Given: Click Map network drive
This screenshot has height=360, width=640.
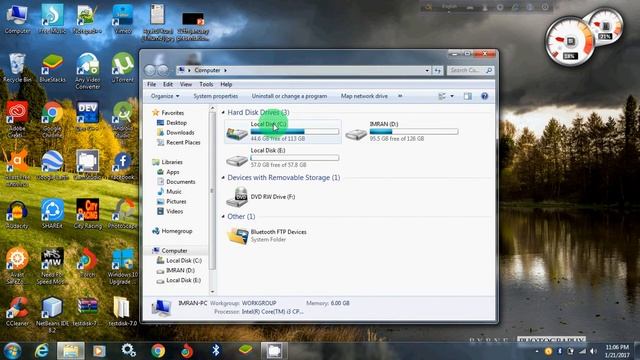Looking at the screenshot, I should click(364, 96).
